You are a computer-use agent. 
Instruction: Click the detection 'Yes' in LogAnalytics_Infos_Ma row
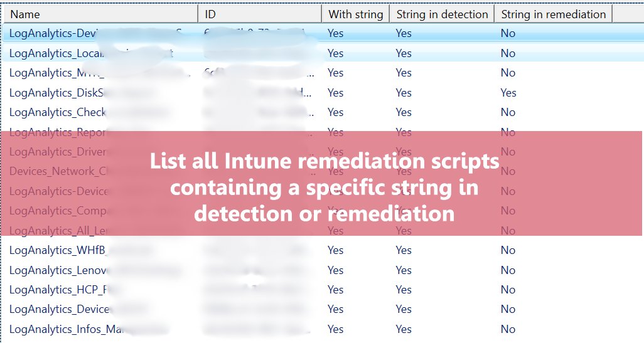tap(404, 329)
